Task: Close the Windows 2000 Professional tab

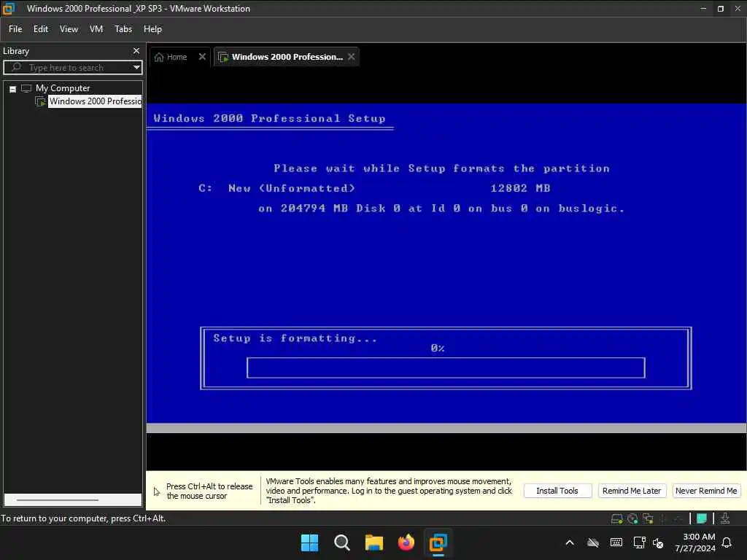Action: coord(351,57)
